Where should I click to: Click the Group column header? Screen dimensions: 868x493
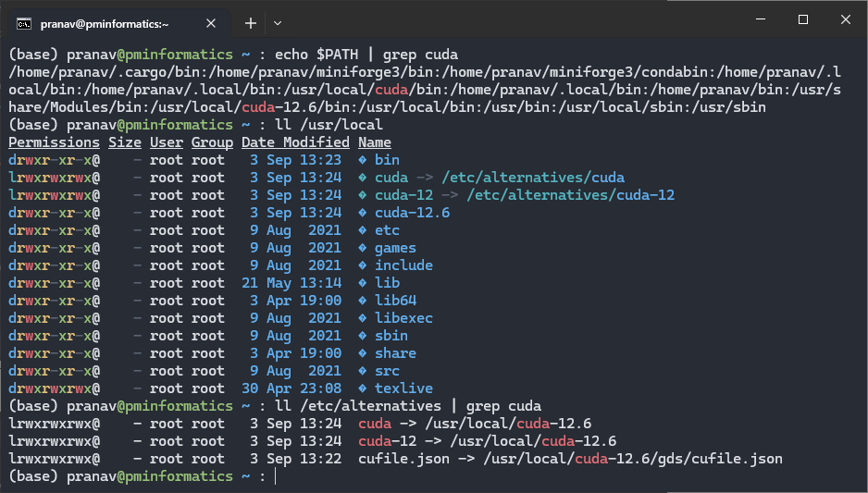click(212, 142)
